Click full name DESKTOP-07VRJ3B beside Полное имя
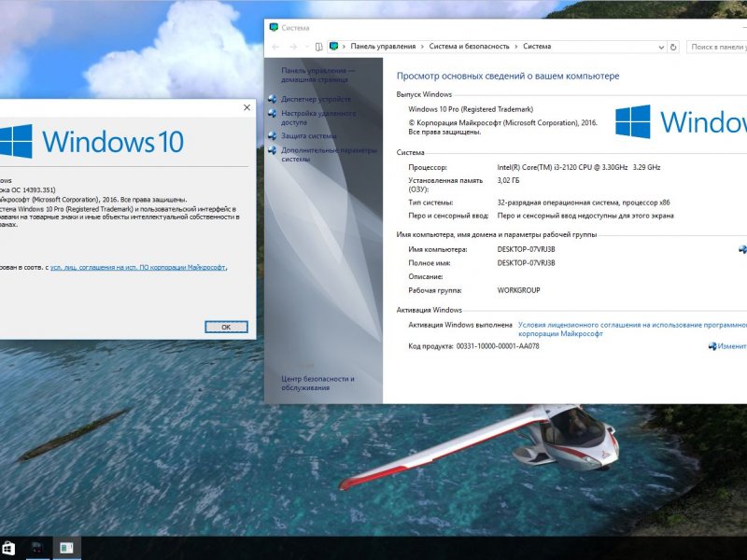Image resolution: width=747 pixels, height=560 pixels. (526, 263)
